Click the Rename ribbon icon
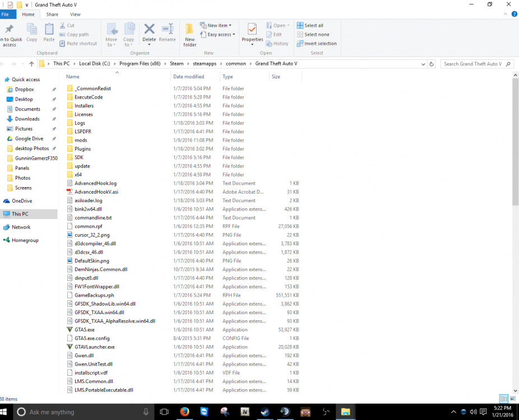Image resolution: width=519 pixels, height=420 pixels. [168, 29]
